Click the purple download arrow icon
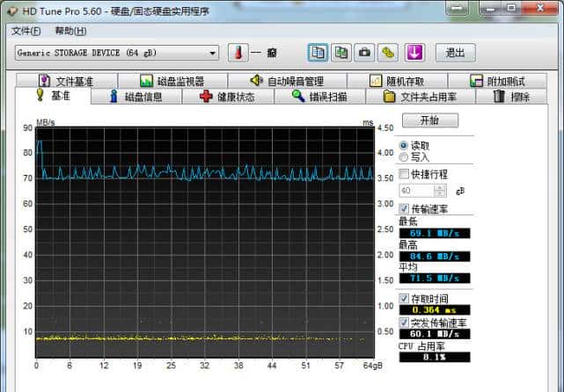The width and height of the screenshot is (564, 392). [x=414, y=53]
